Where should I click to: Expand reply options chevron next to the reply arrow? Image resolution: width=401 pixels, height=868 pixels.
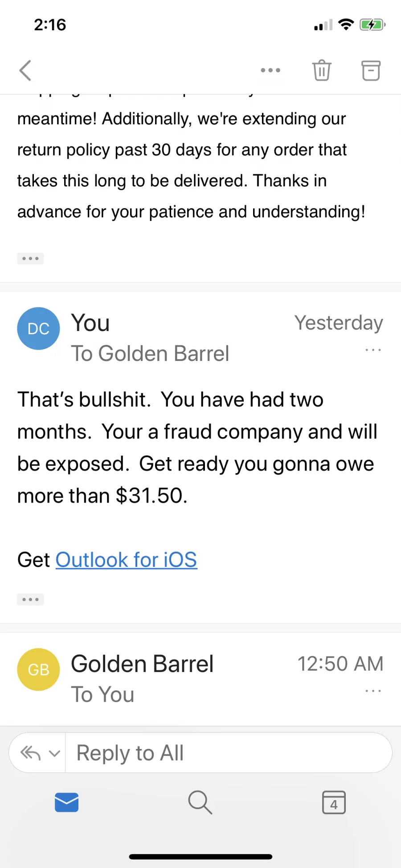pos(54,753)
